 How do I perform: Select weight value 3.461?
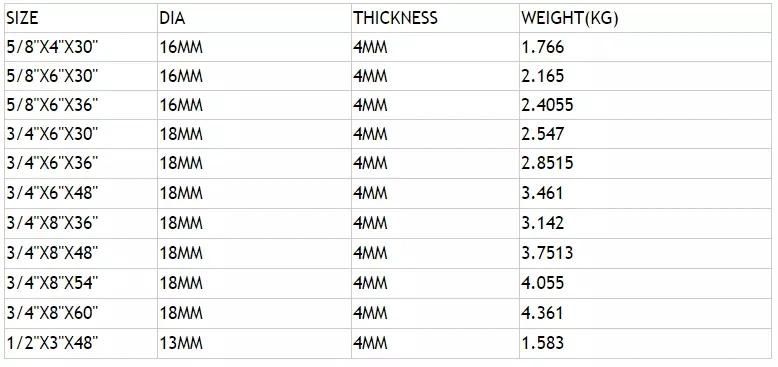(x=645, y=193)
